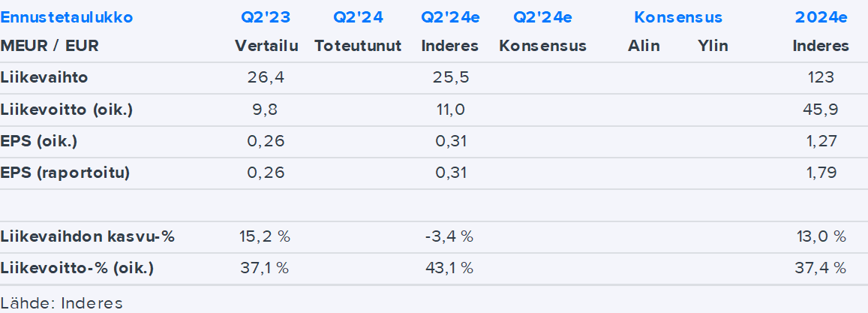Select the Liikevoitto-% (oik.) row label

tap(77, 268)
